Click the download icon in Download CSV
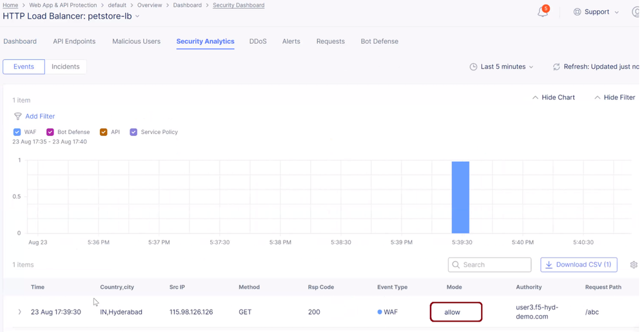Screen dimensions: 644x332 pyautogui.click(x=549, y=265)
